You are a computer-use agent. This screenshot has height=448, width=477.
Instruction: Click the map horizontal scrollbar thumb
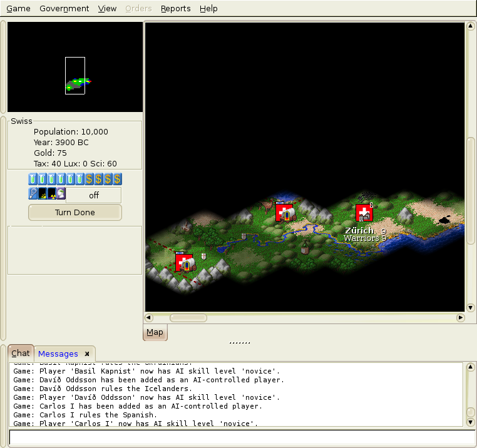[x=188, y=317]
